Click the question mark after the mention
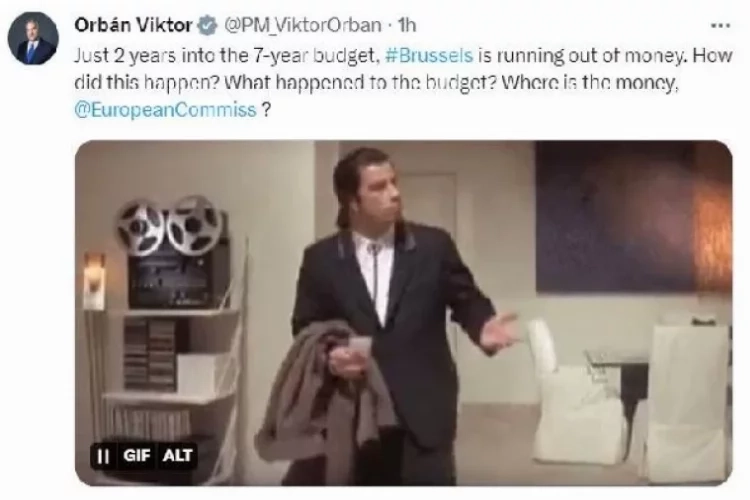This screenshot has width=750, height=500. tap(266, 110)
